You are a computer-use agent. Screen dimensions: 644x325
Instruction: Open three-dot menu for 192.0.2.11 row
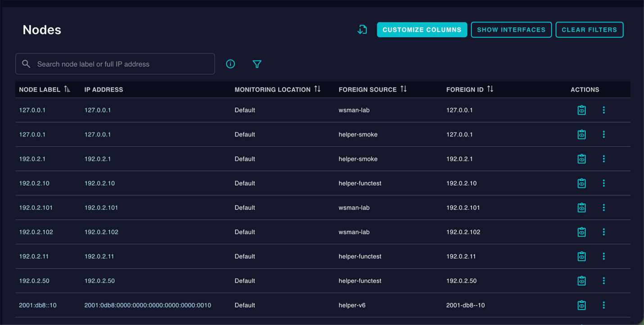[x=604, y=256]
